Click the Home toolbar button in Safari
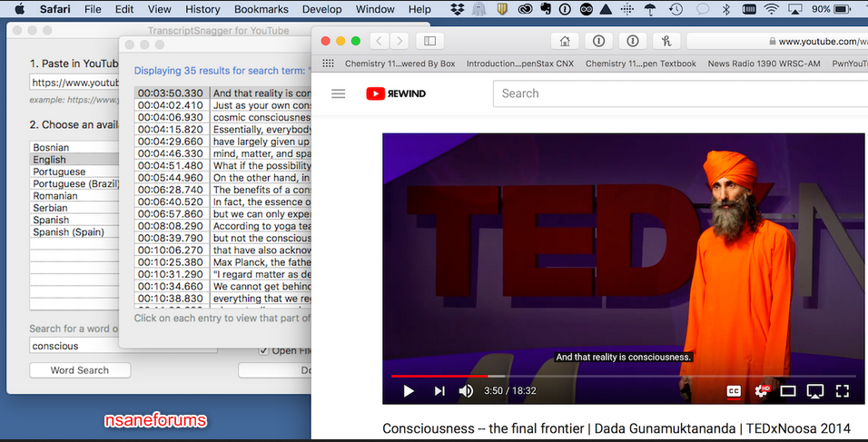868x442 pixels. point(565,41)
